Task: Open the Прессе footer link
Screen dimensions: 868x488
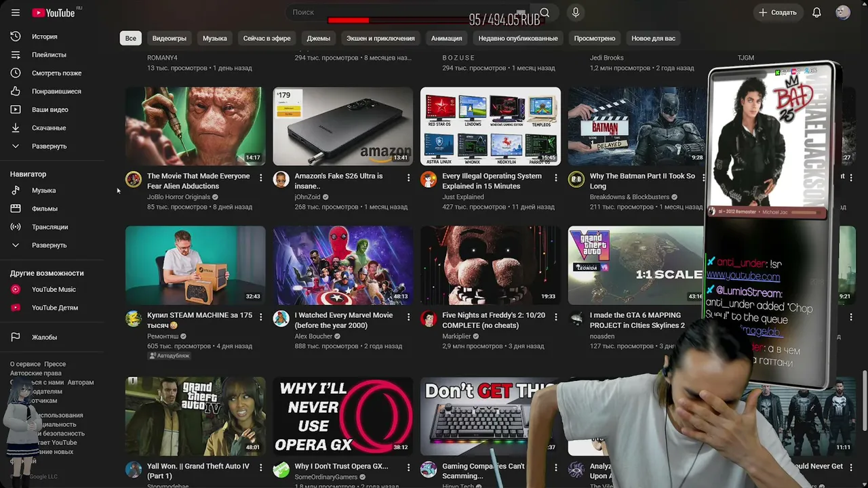Action: (x=55, y=365)
